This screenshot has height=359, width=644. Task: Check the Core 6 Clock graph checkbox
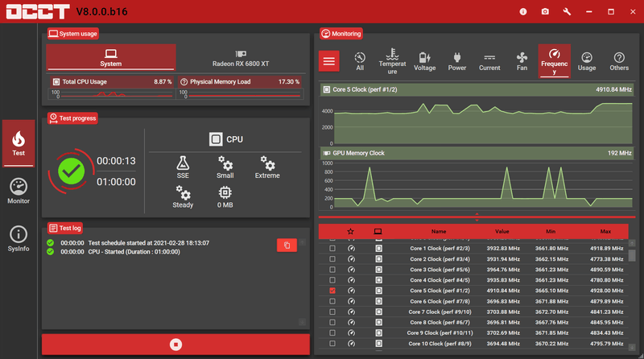[x=332, y=301]
